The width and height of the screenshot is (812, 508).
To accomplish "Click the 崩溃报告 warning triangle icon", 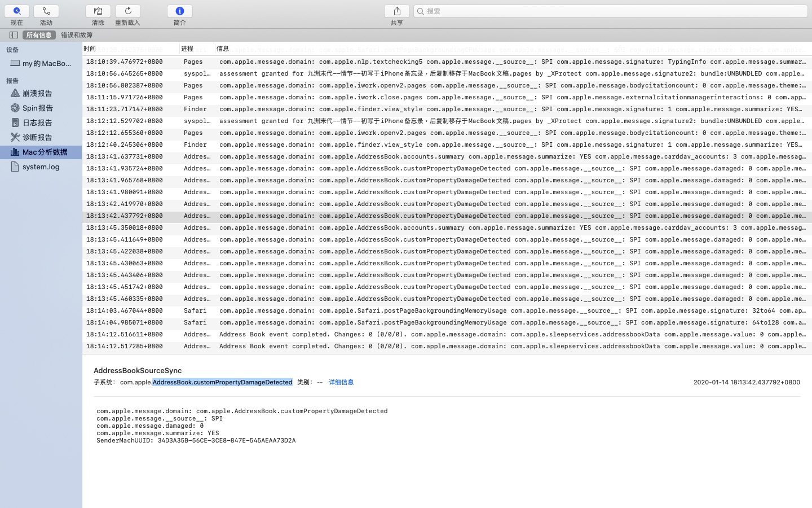I will pyautogui.click(x=15, y=93).
